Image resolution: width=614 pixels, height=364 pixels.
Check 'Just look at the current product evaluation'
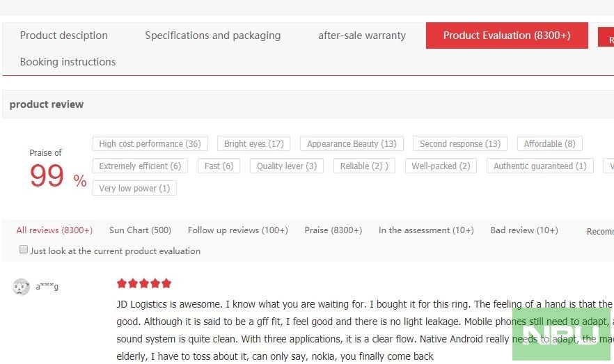click(24, 250)
